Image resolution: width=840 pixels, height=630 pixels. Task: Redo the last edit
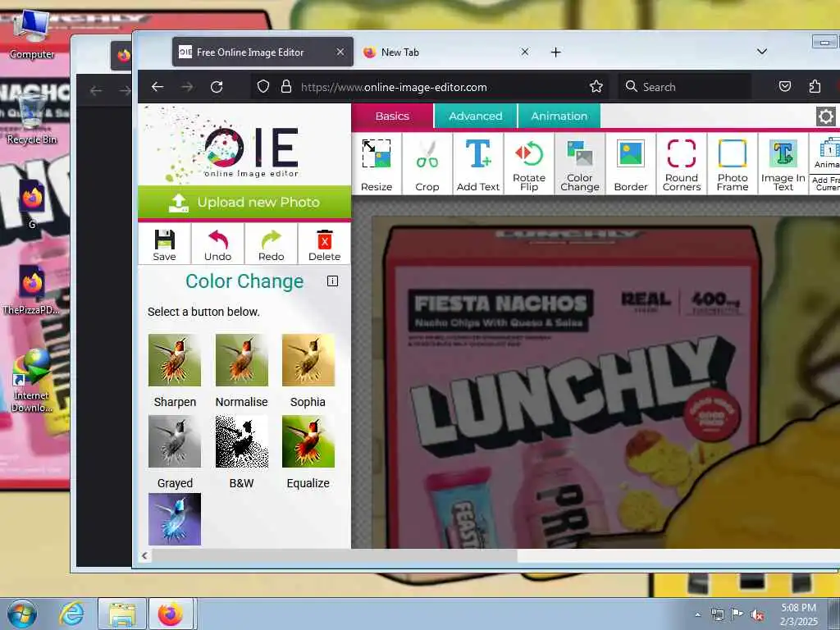click(x=271, y=244)
